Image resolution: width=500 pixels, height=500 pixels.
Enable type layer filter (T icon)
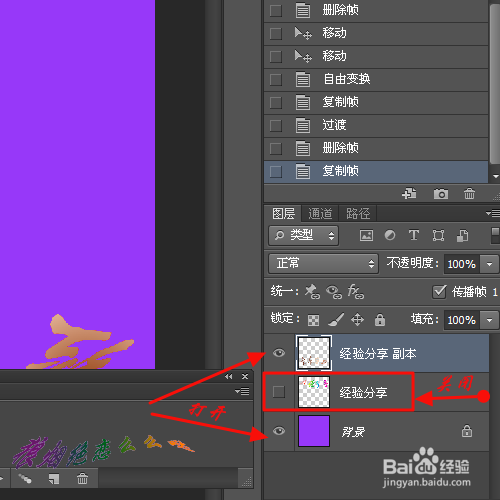(x=414, y=235)
